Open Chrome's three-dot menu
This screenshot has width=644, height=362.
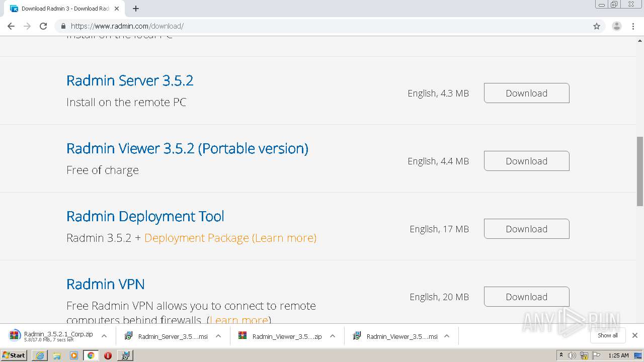point(633,26)
